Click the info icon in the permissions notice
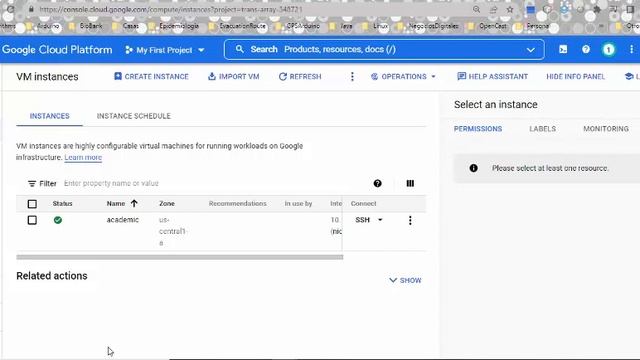The height and width of the screenshot is (360, 640). click(x=473, y=168)
